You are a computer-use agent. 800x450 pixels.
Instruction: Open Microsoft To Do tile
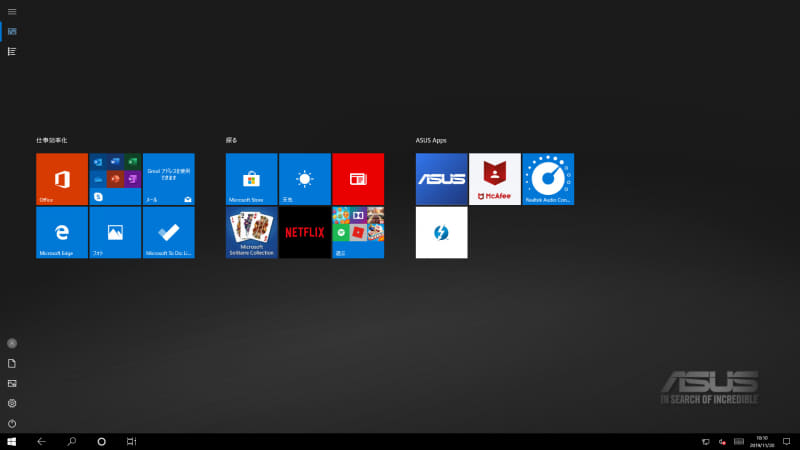[168, 232]
